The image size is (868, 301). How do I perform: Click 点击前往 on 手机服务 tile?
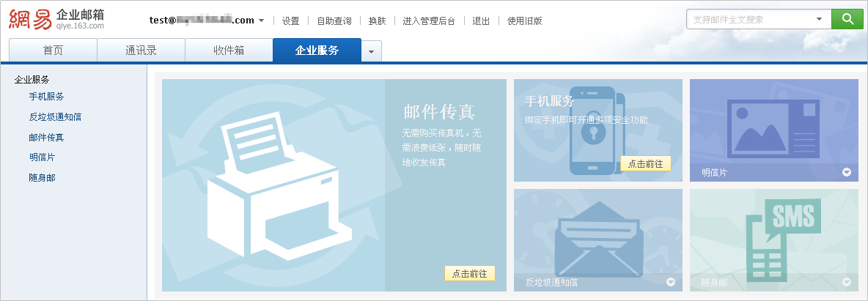click(x=645, y=164)
